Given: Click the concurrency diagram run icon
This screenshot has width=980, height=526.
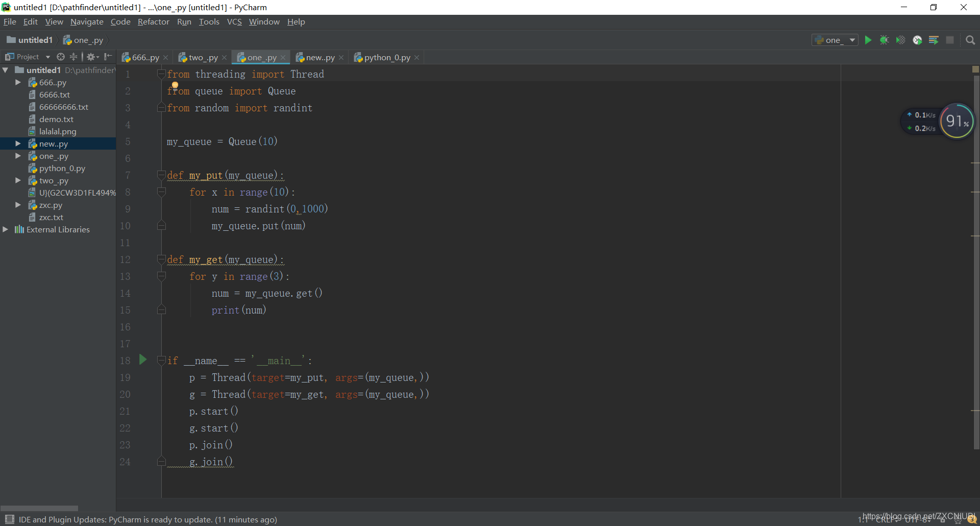Looking at the screenshot, I should 934,40.
